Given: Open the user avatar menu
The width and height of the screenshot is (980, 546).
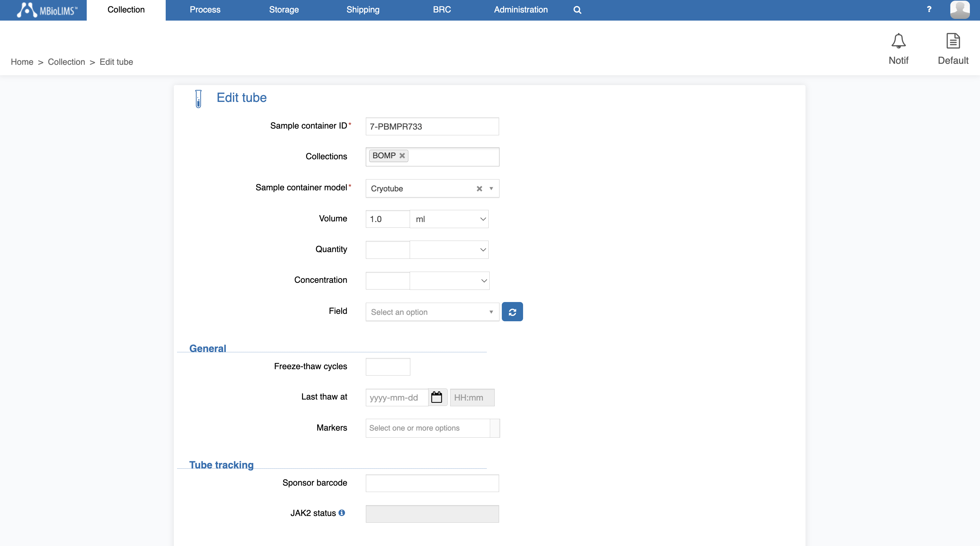Looking at the screenshot, I should pyautogui.click(x=960, y=9).
